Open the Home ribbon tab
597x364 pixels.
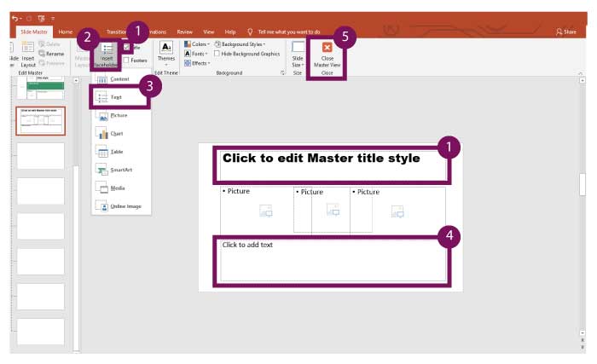(66, 32)
